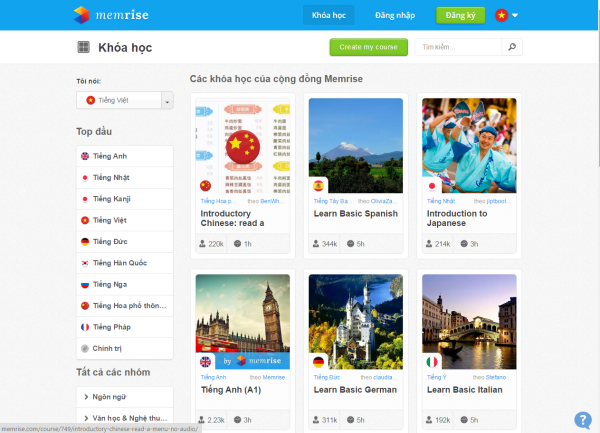Click Japan flag beside Tiếng Nhật
600x433 pixels.
(85, 177)
